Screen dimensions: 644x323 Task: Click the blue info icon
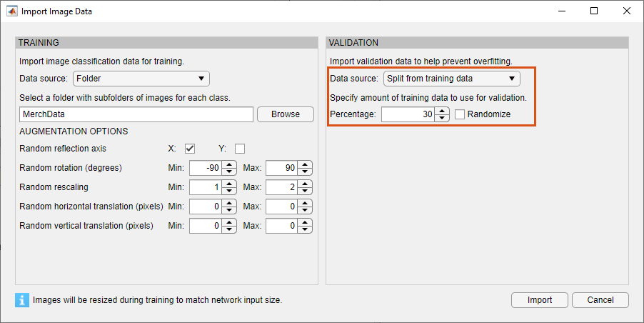click(x=21, y=300)
